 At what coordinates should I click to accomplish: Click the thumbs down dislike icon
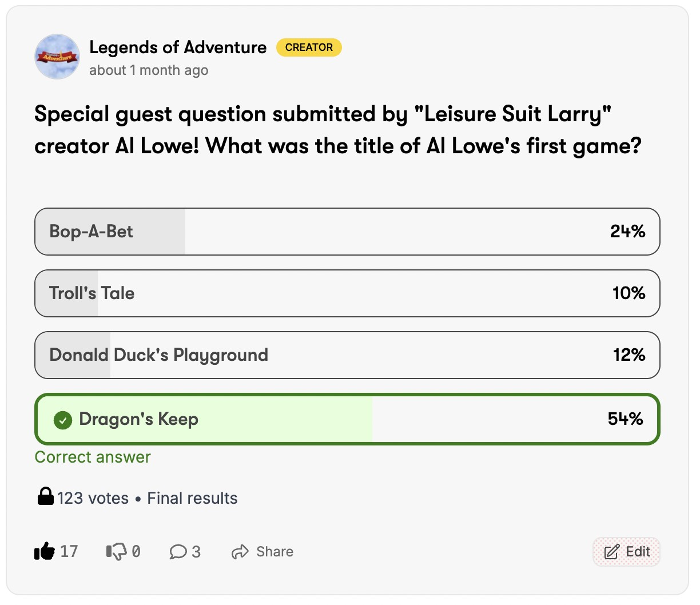(116, 552)
